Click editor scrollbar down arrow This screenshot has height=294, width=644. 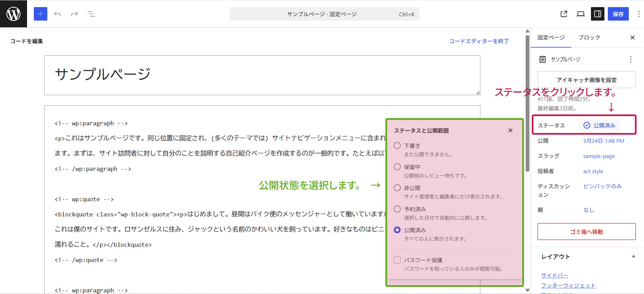click(527, 290)
